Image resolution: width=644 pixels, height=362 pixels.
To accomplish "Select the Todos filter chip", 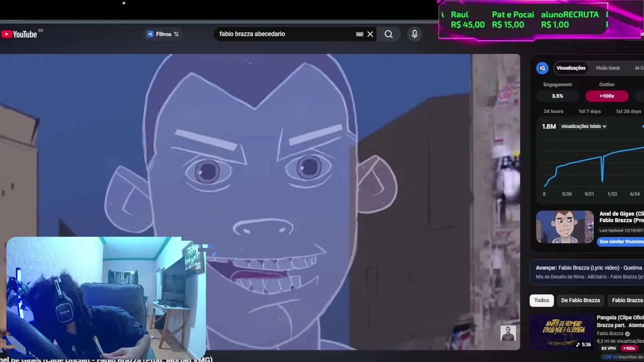I will [541, 300].
